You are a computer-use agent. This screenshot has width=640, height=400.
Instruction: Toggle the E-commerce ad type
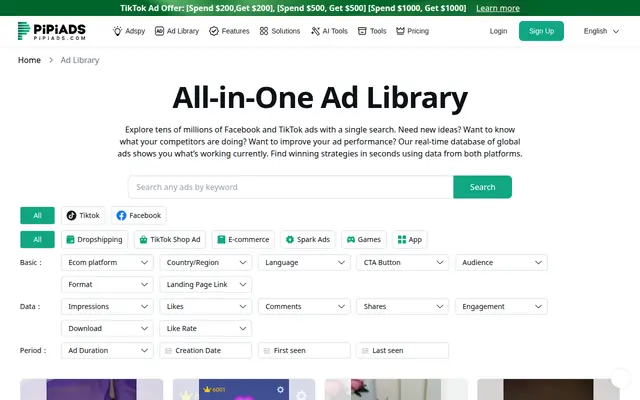pos(243,240)
